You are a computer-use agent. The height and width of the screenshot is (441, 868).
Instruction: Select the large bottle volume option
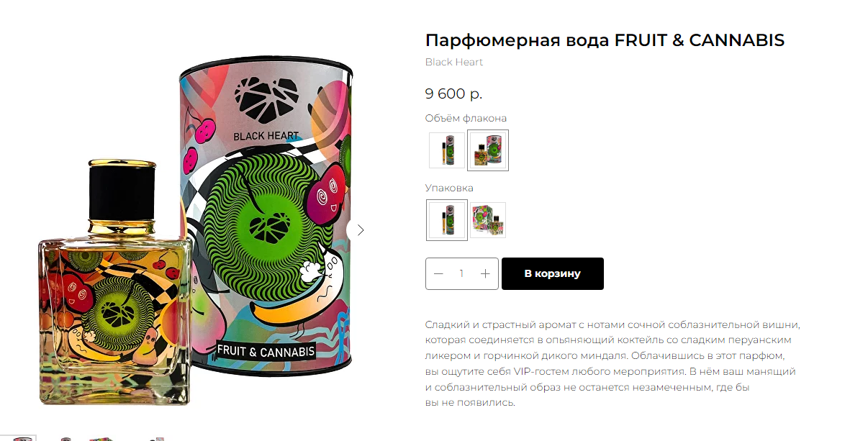pos(488,150)
